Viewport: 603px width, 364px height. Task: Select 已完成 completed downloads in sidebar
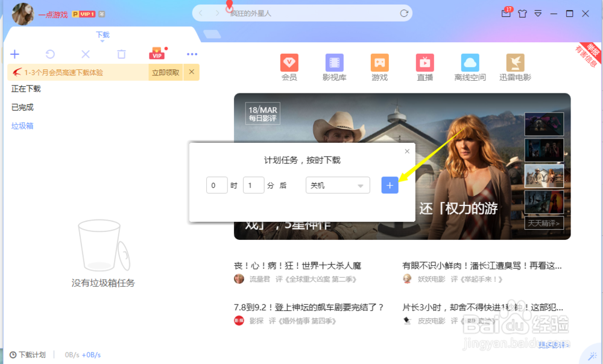pos(22,107)
